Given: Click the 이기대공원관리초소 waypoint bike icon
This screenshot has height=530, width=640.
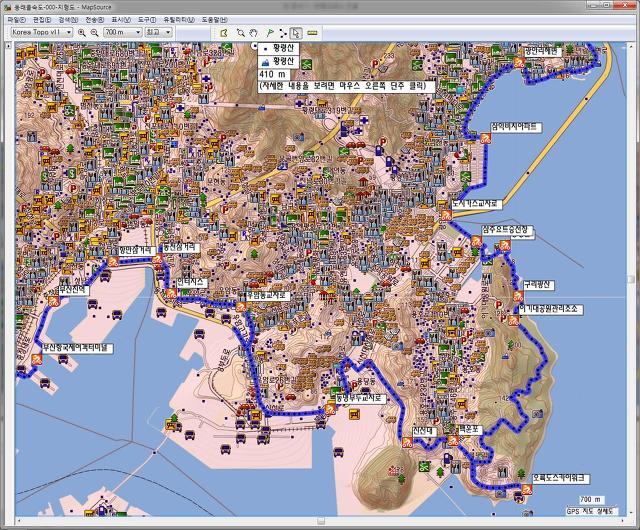Looking at the screenshot, I should 513,320.
